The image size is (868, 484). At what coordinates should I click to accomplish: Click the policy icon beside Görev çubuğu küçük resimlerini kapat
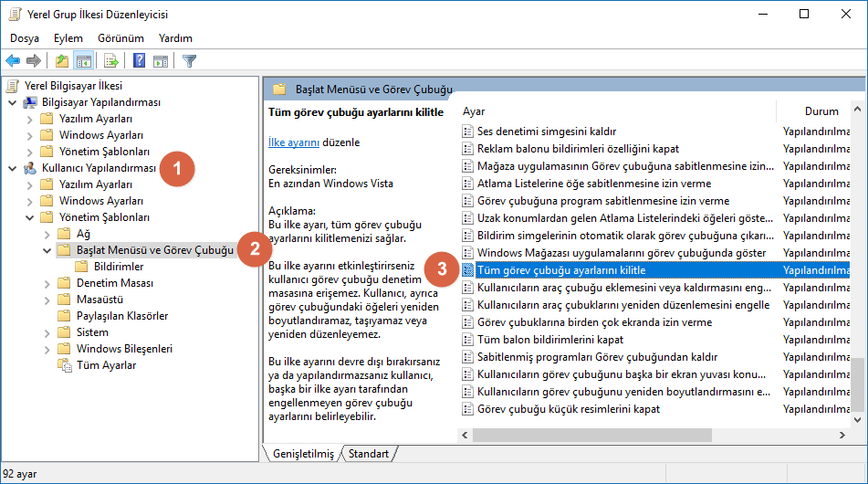tap(467, 409)
